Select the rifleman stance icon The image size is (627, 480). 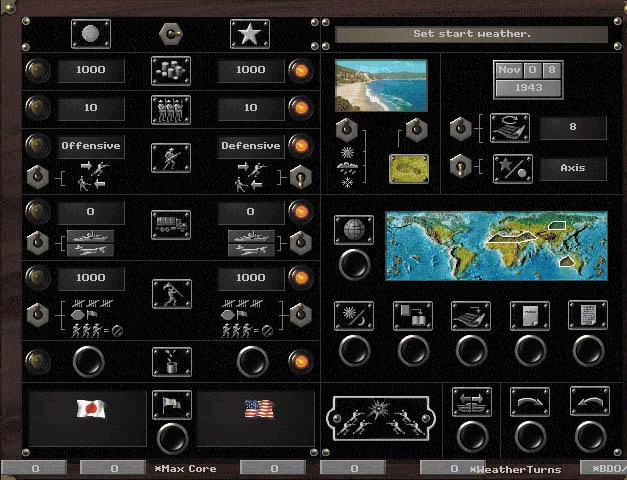(x=171, y=157)
